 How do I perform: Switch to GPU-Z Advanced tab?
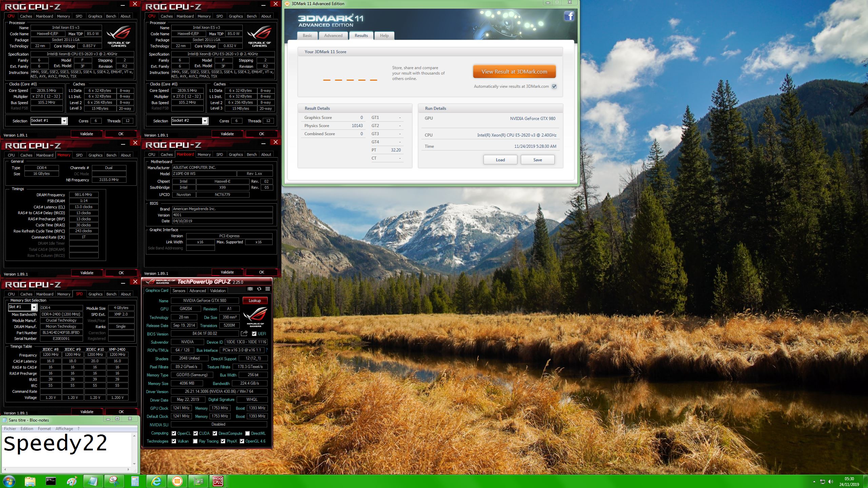click(198, 291)
